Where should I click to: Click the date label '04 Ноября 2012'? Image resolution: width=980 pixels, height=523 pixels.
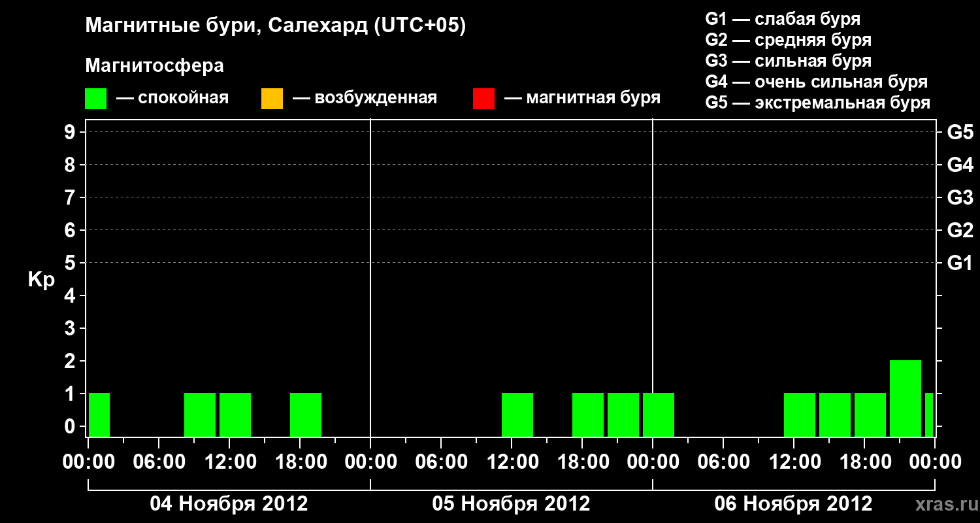pyautogui.click(x=229, y=503)
